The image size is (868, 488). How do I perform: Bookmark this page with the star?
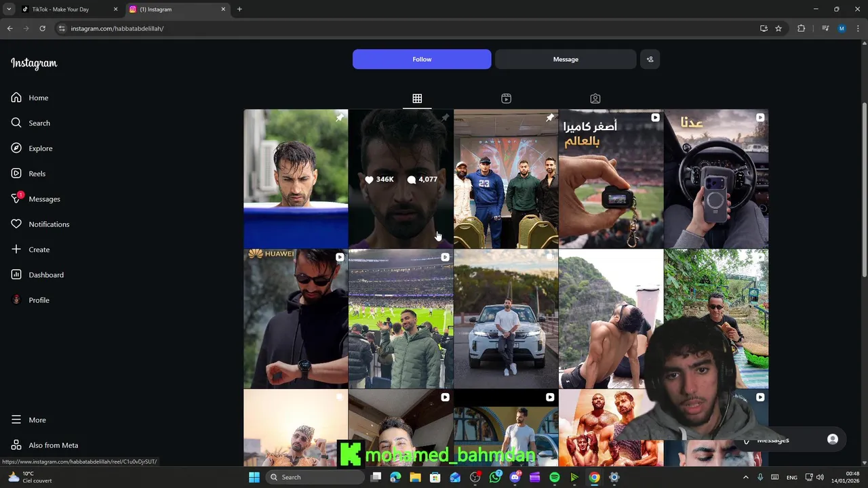tap(778, 28)
